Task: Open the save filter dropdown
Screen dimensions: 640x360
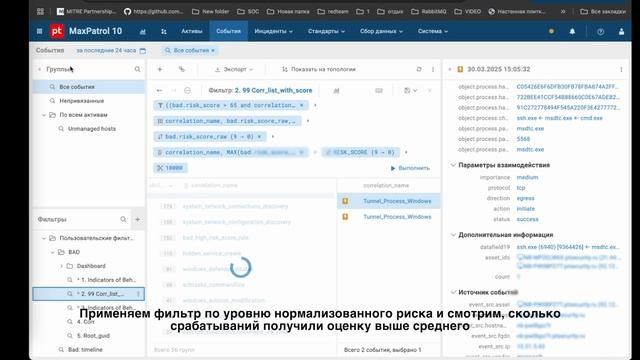Action: click(411, 91)
